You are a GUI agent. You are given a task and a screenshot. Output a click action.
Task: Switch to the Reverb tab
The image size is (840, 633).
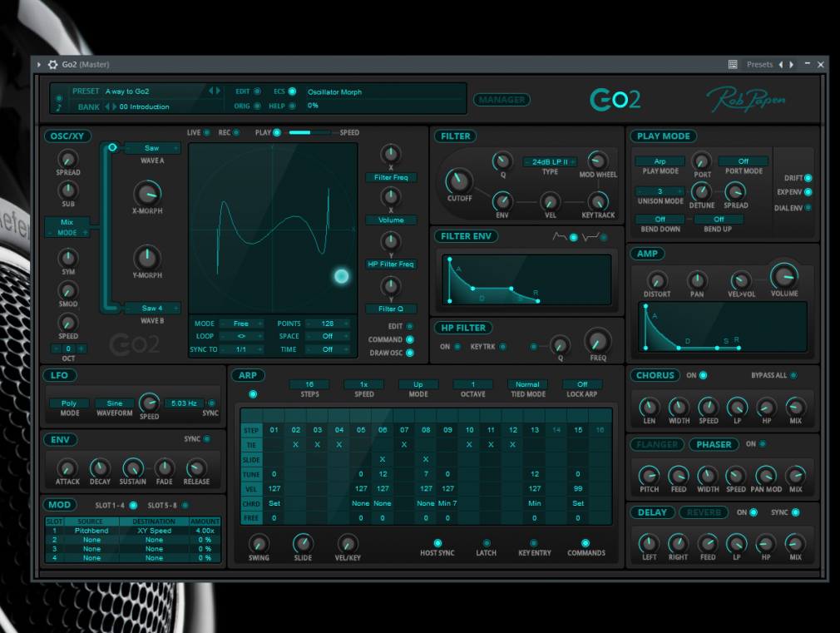(703, 512)
